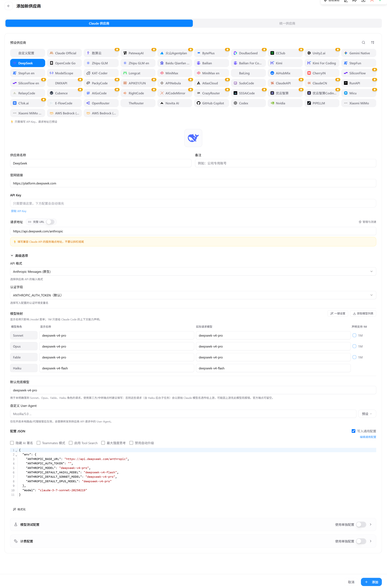Choose the SiliconFlow en preset
This screenshot has width=387, height=588.
point(28,83)
